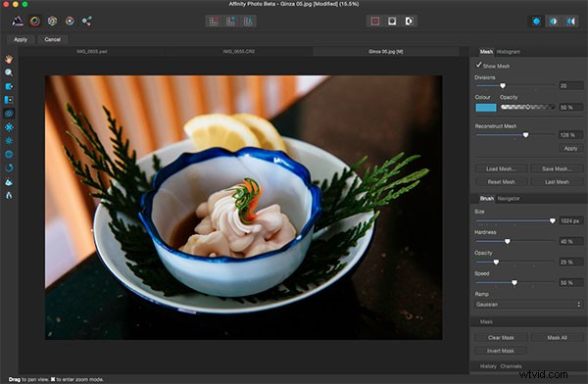Enable the mirror view display mode
Image resolution: width=588 pixels, height=384 pixels.
point(570,22)
